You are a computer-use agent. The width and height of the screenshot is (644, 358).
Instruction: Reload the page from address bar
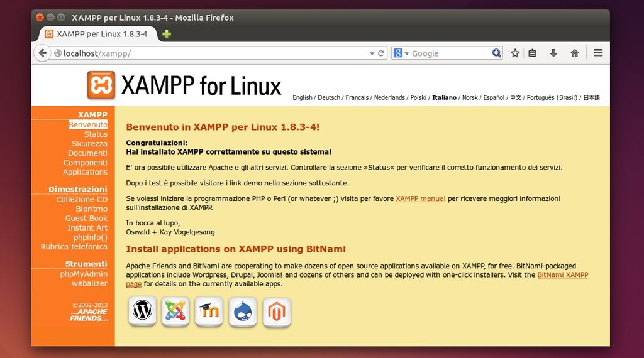tap(381, 53)
